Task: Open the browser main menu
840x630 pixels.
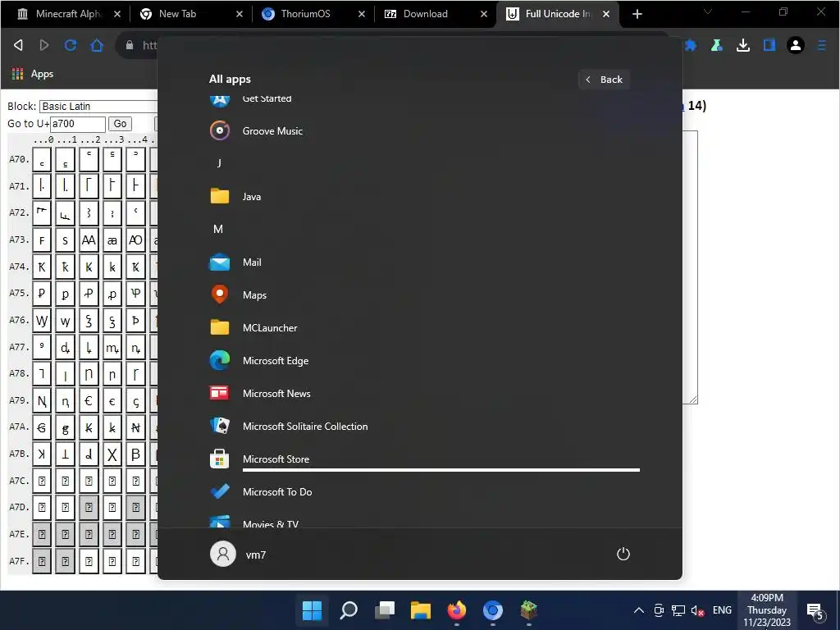Action: 821,46
